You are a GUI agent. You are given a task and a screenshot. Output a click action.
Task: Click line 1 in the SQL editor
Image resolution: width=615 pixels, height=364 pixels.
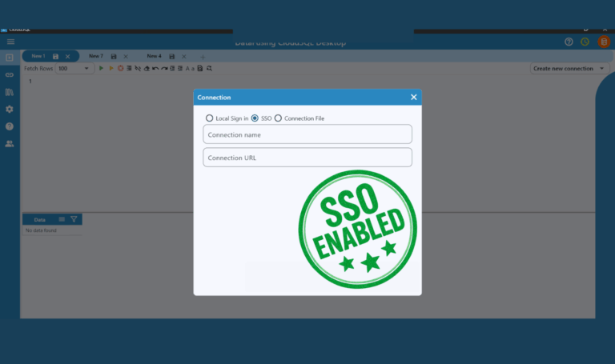pyautogui.click(x=30, y=81)
